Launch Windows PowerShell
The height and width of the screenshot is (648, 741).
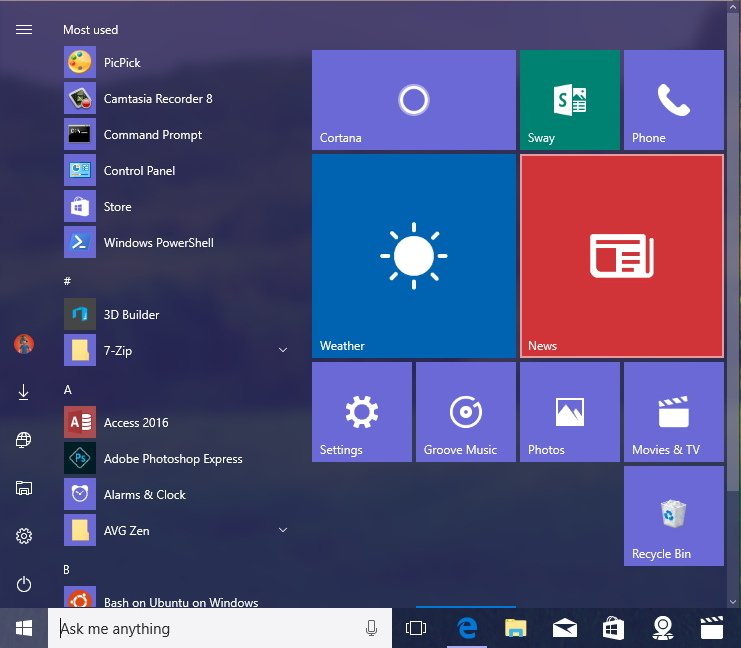click(177, 242)
